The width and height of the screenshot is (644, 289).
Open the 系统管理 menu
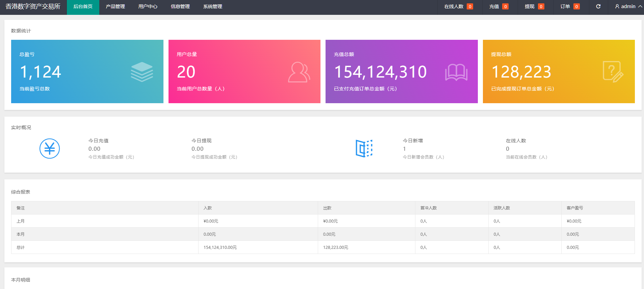[212, 6]
